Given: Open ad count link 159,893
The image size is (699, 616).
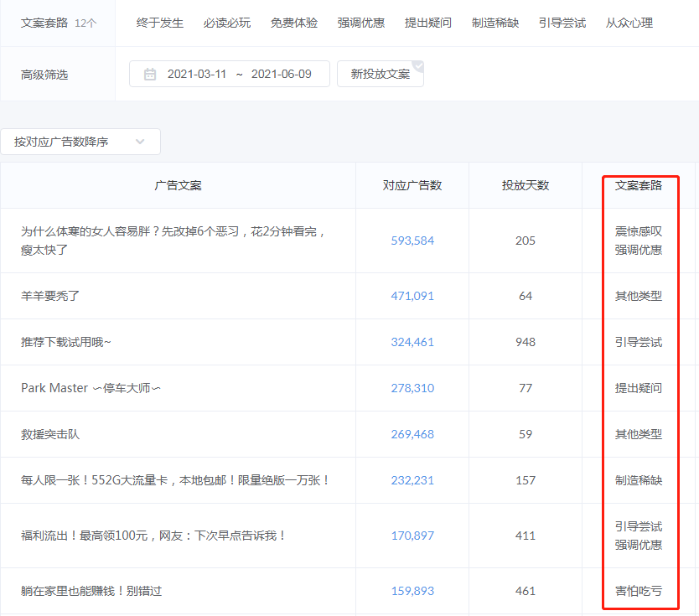Looking at the screenshot, I should tap(412, 591).
